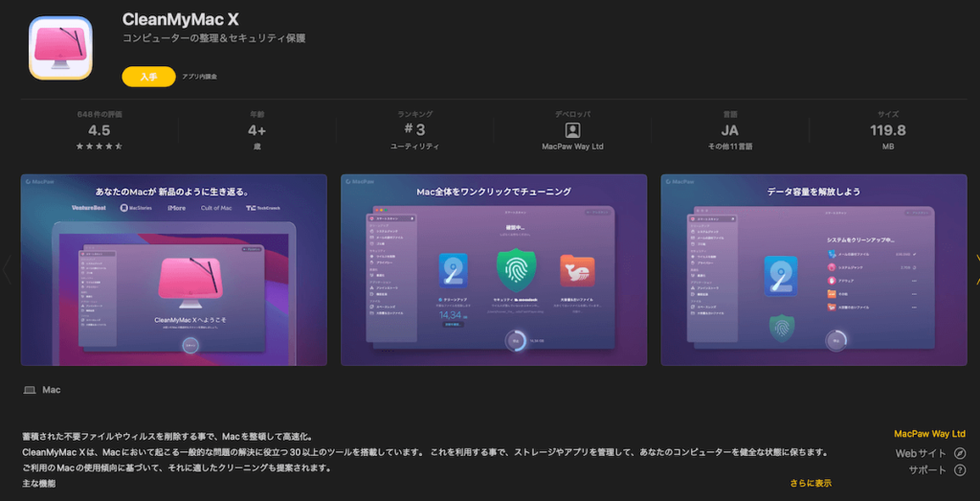
Task: Open third screenshot データ容量を解放しよう
Action: tap(813, 269)
